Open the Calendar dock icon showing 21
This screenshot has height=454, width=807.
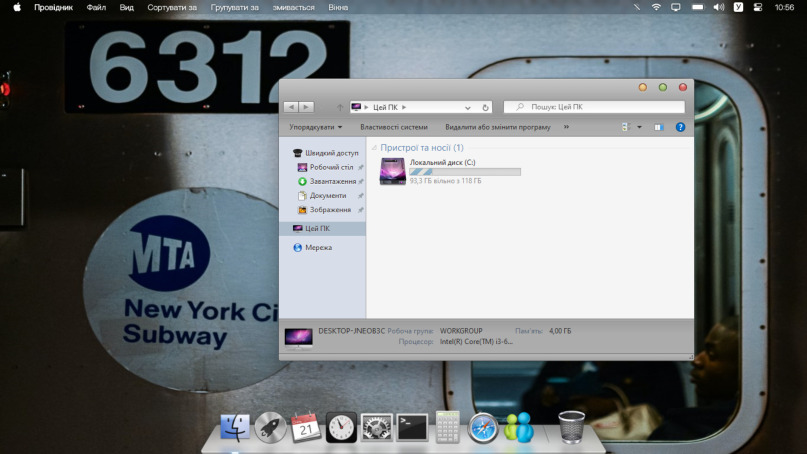pos(306,427)
